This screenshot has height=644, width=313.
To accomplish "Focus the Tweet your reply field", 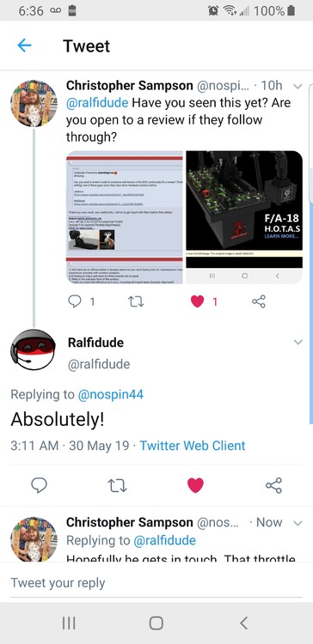I will click(x=156, y=583).
